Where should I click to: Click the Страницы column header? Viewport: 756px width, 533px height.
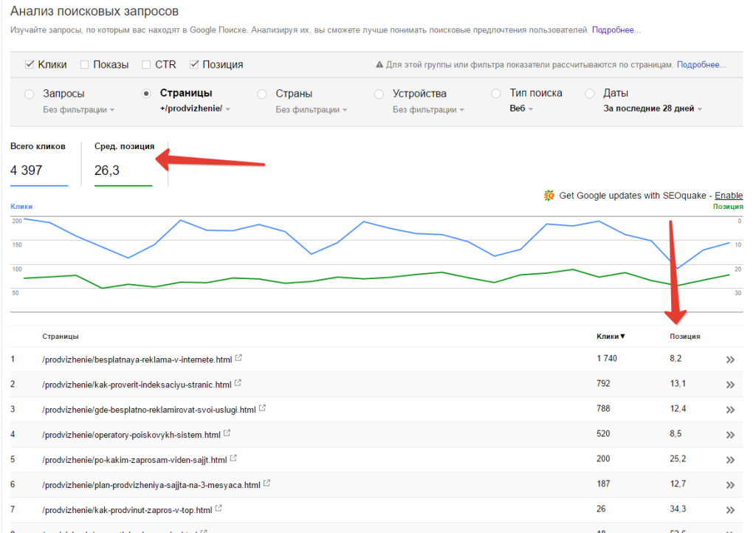(61, 337)
